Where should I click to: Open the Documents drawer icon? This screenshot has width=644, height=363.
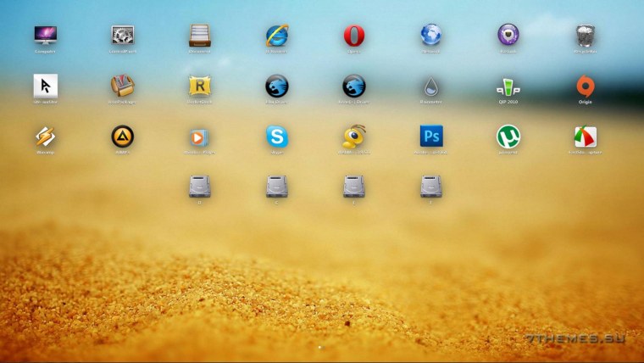tap(200, 35)
